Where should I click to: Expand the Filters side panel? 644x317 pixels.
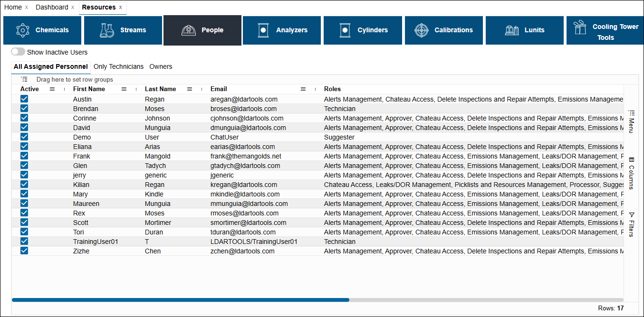631,224
